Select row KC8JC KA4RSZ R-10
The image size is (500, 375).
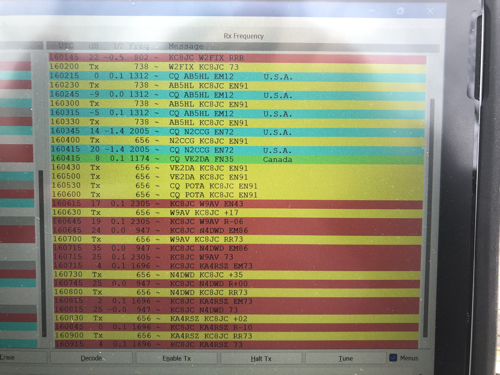pos(237,327)
